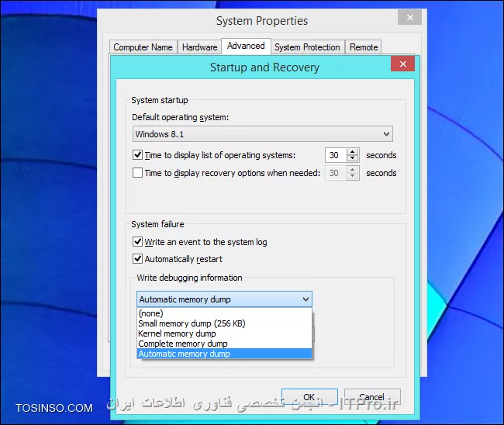Increase operating systems list time with up arrow

point(353,152)
